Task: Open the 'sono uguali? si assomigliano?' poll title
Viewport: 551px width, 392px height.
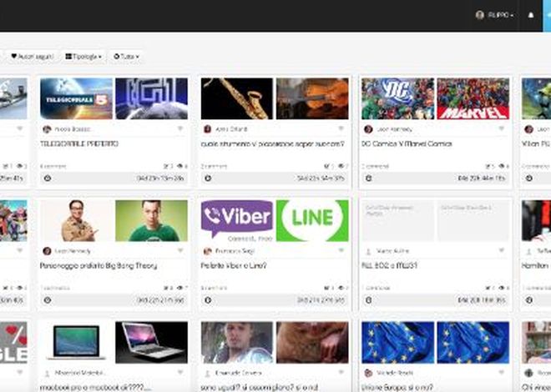Action: (x=260, y=388)
